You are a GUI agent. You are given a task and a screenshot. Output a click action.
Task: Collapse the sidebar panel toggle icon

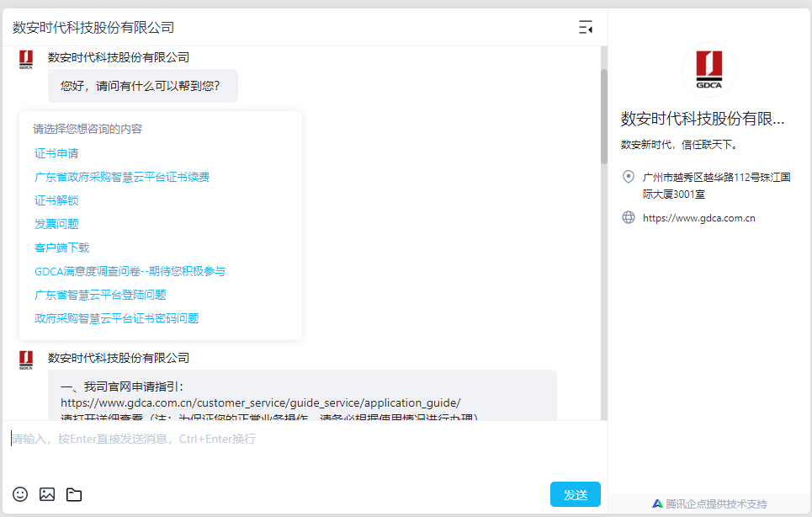586,28
